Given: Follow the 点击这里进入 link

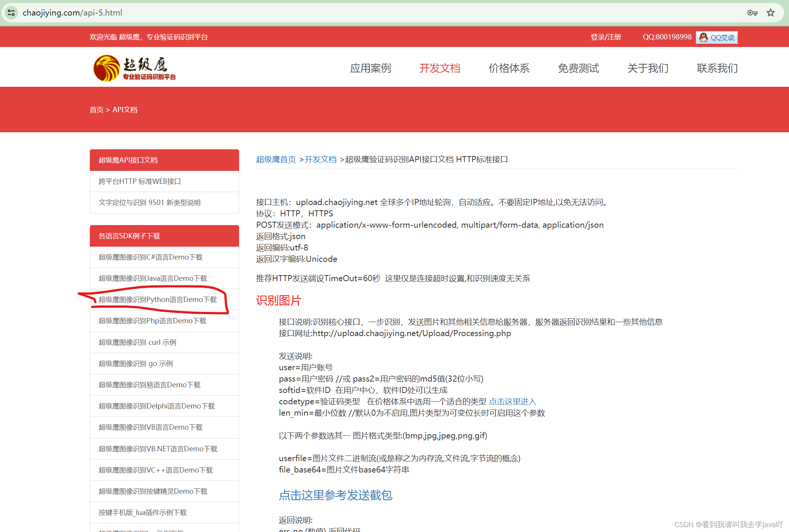Looking at the screenshot, I should [x=512, y=402].
